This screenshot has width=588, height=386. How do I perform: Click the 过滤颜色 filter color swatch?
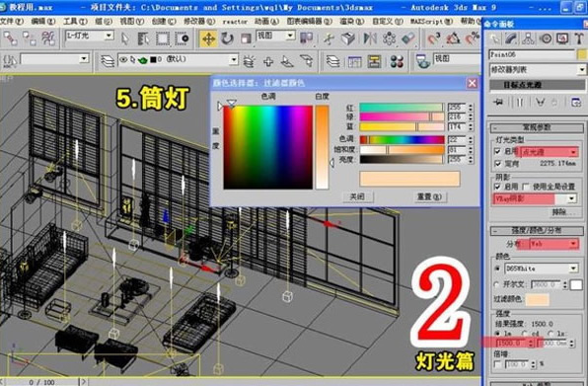537,299
